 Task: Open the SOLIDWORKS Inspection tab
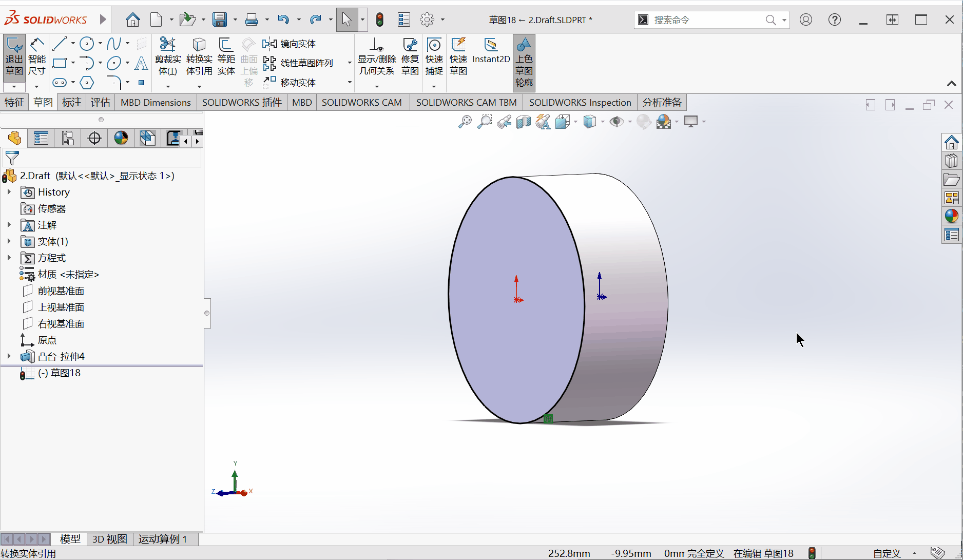[x=580, y=102]
